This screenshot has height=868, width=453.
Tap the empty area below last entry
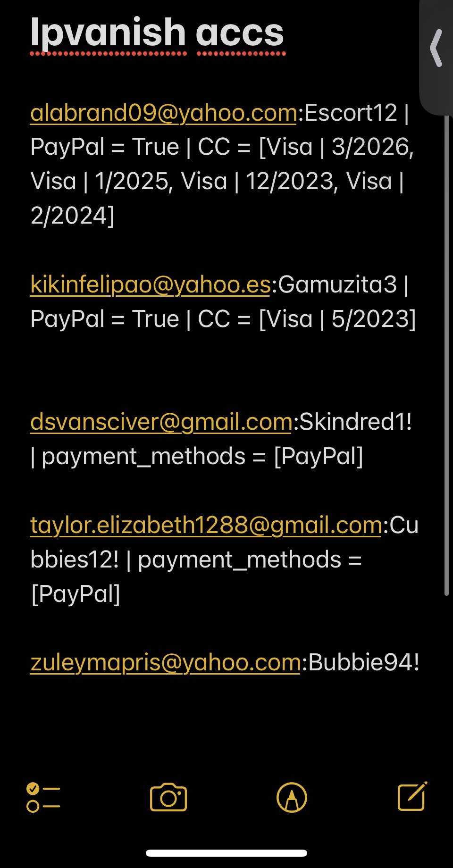coord(226,726)
